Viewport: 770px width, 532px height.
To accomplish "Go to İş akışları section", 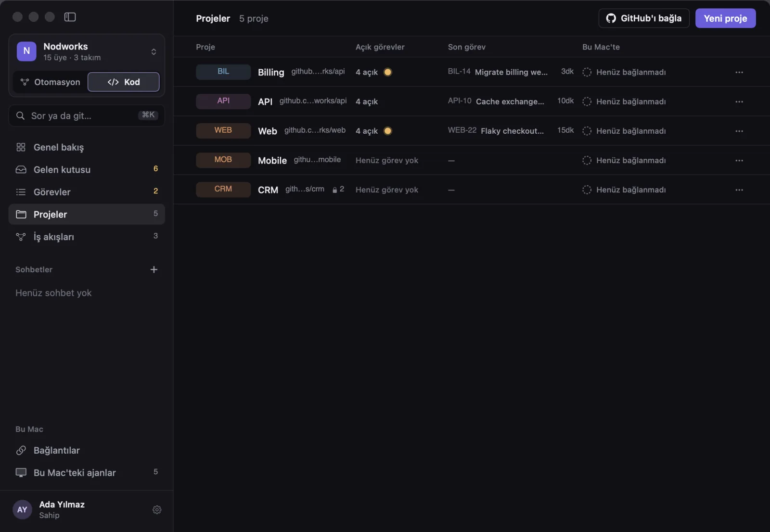I will tap(87, 237).
